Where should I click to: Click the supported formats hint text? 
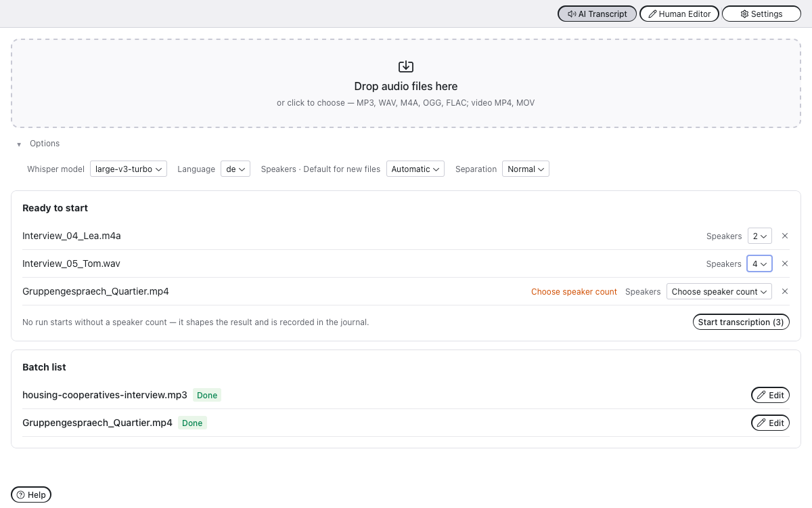(406, 103)
